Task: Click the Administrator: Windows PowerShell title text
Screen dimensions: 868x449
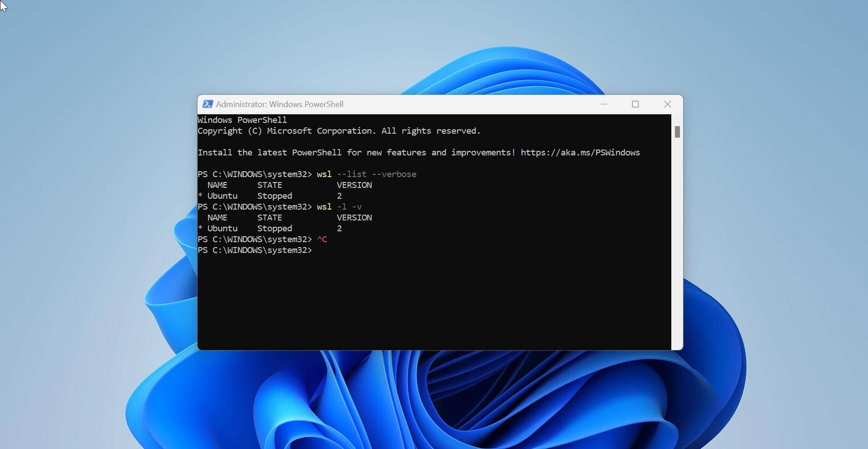Action: click(280, 104)
